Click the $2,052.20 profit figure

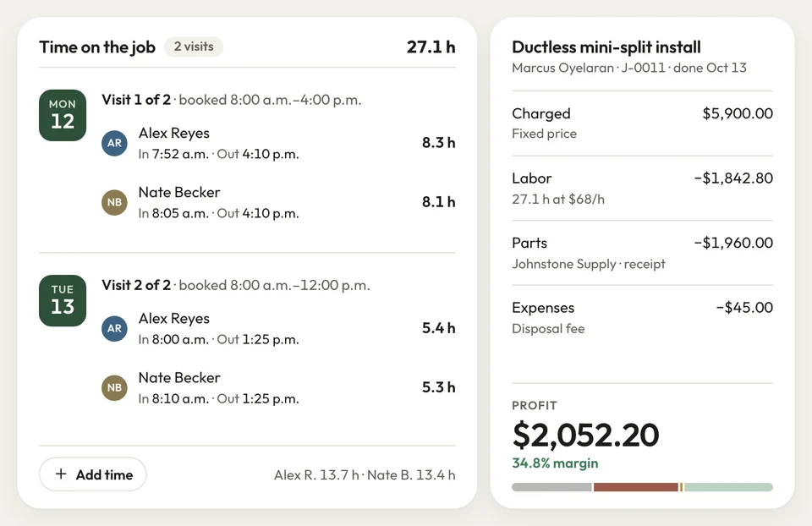point(585,435)
